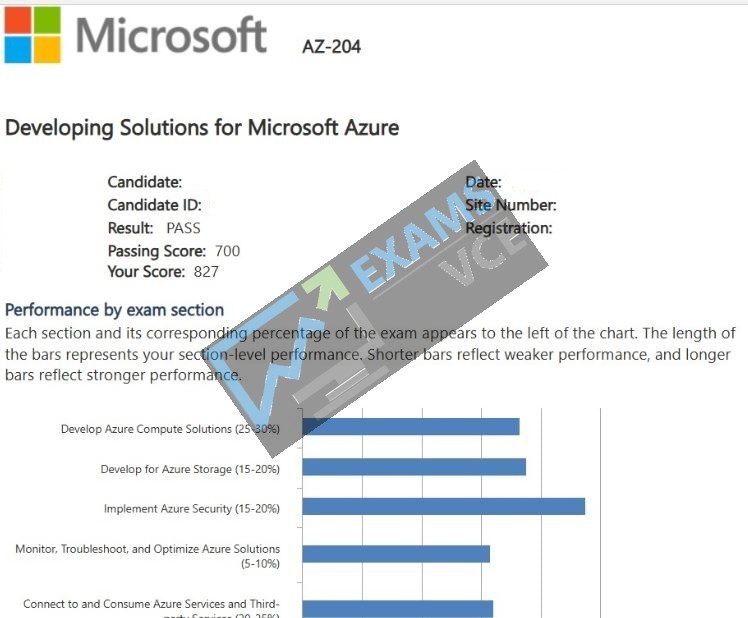Click the Monitor, Troubleshoot, and Optimize bar
Screen dimensions: 748x618
396,554
